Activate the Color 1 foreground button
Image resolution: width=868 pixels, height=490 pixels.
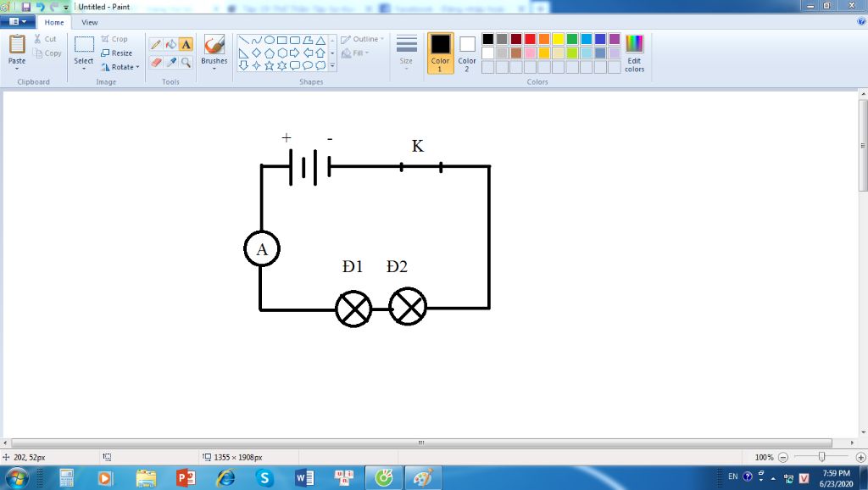coord(440,53)
